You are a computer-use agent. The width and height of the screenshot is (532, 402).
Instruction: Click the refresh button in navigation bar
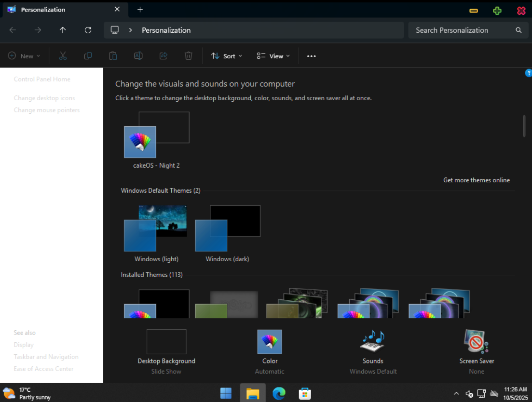tap(88, 30)
